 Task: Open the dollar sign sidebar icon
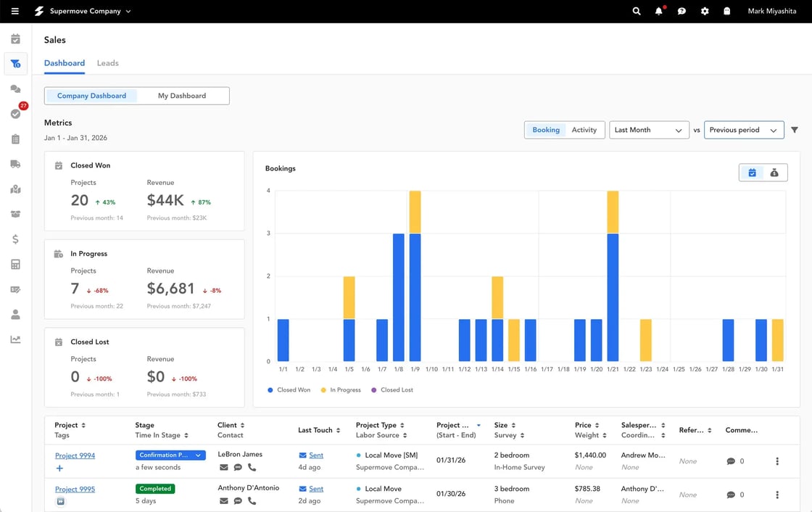point(15,239)
